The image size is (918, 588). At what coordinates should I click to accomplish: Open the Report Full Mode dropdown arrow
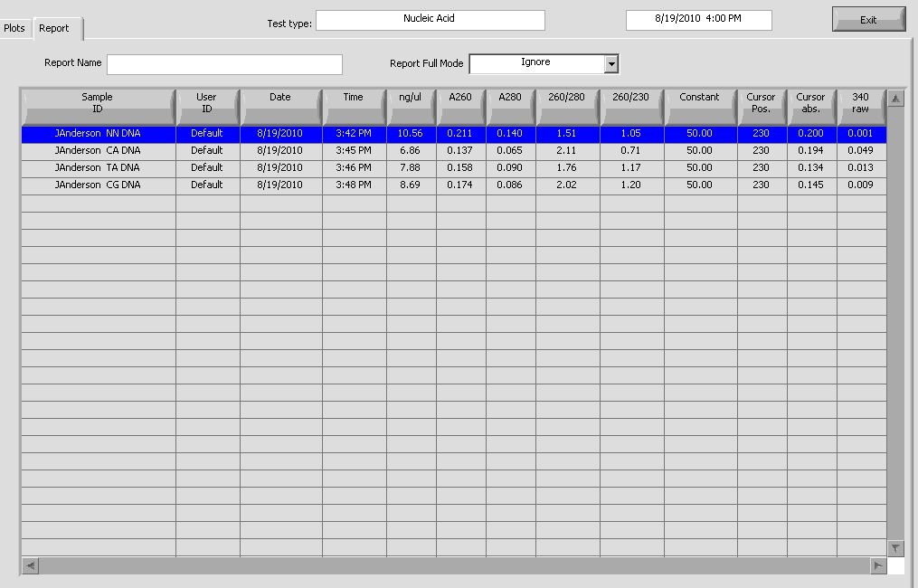[x=611, y=63]
